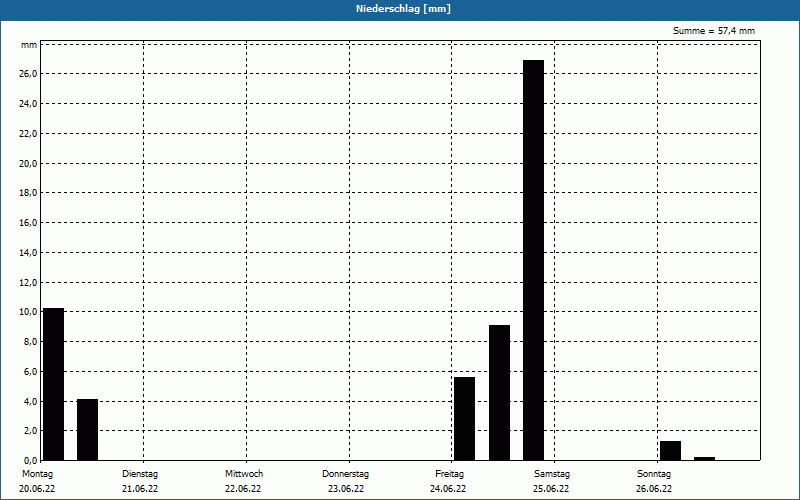The image size is (800, 500).
Task: Click the 16,0 y-axis value
Action: coord(28,223)
